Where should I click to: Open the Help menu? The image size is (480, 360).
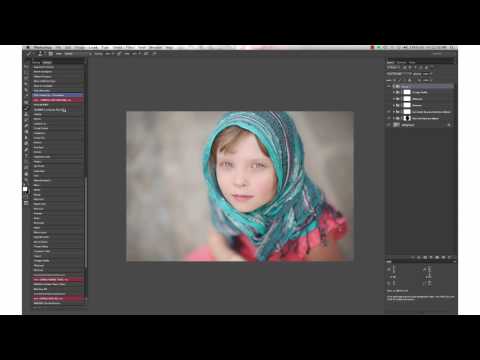pyautogui.click(x=169, y=48)
